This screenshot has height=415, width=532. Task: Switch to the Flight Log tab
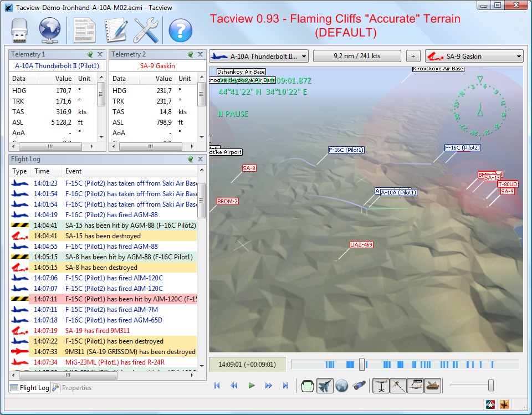click(29, 387)
